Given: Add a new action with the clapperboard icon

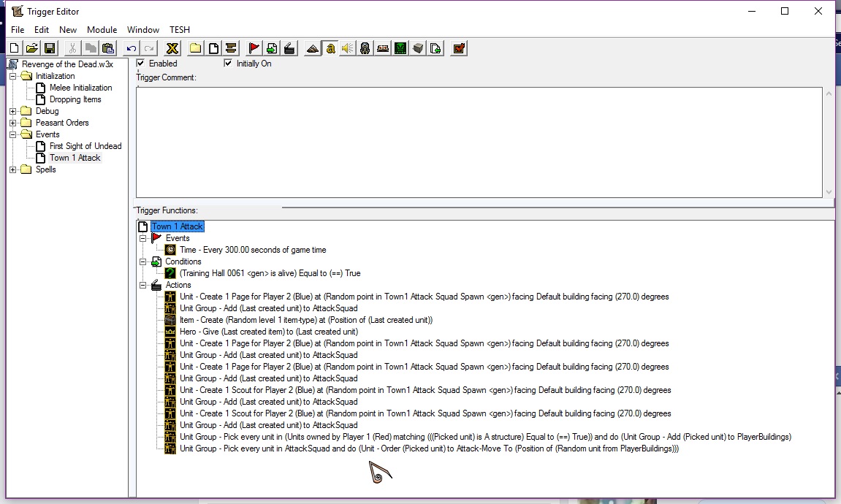Looking at the screenshot, I should (x=289, y=49).
